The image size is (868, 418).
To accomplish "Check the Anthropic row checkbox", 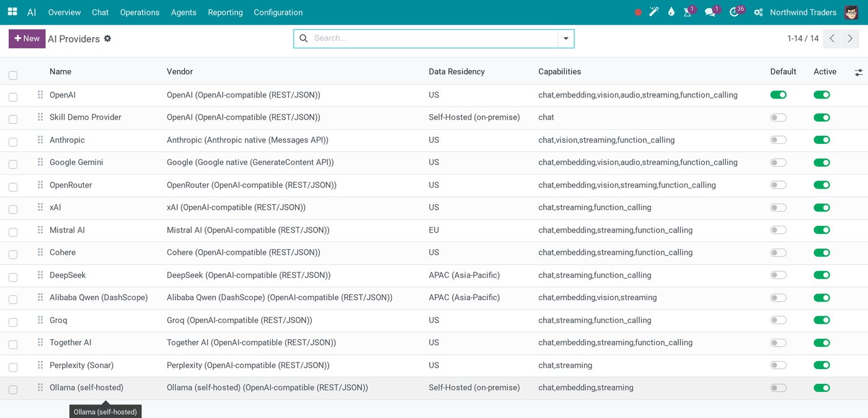I will tap(13, 142).
